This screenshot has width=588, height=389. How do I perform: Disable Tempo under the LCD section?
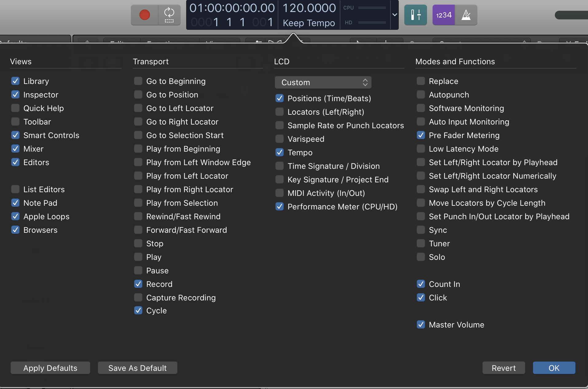279,152
